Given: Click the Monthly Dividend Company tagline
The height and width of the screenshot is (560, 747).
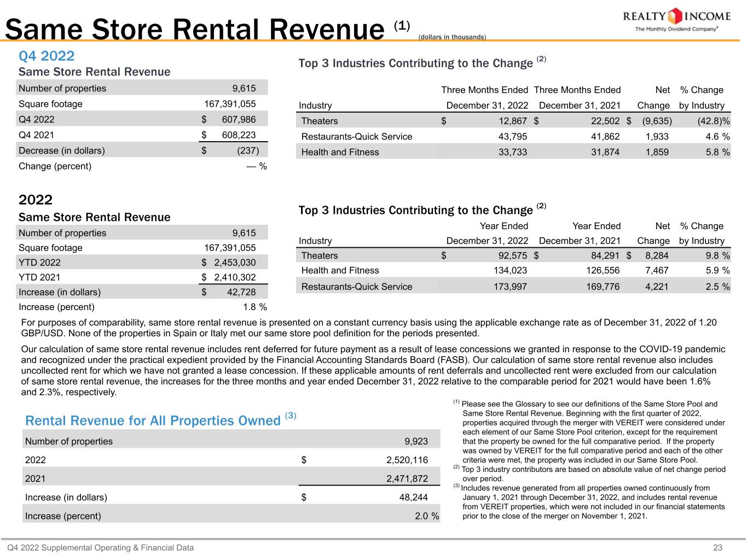Looking at the screenshot, I should pyautogui.click(x=676, y=29).
